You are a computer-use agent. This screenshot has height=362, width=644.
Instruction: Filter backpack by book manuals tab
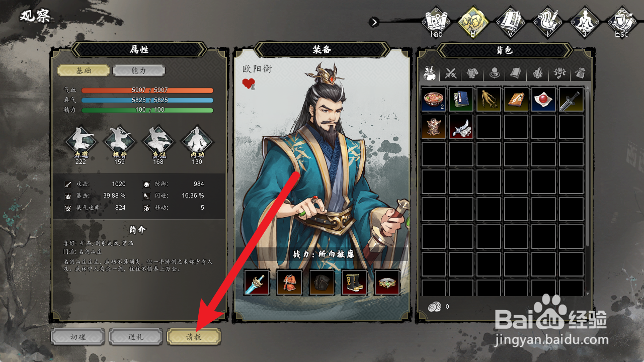[516, 74]
